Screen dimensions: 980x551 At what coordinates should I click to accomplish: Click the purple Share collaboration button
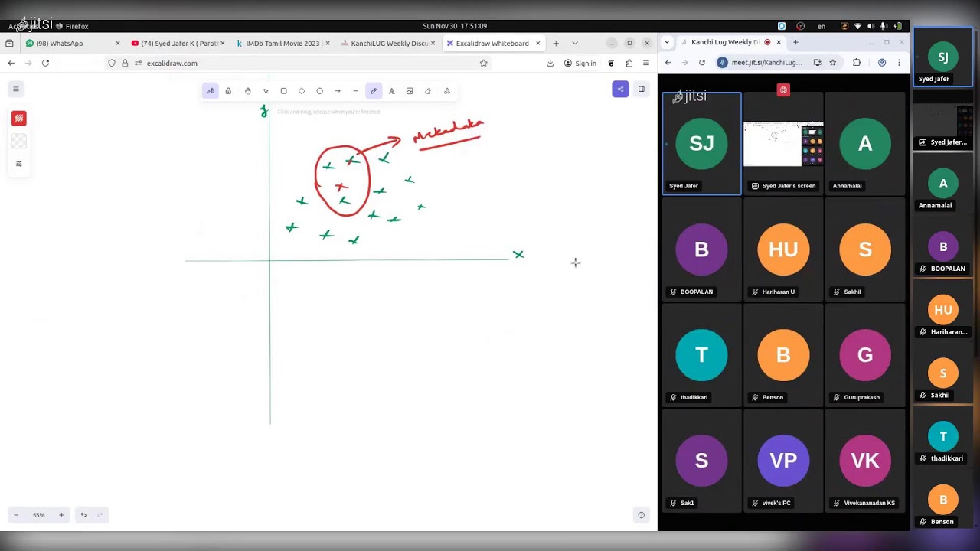click(x=620, y=90)
